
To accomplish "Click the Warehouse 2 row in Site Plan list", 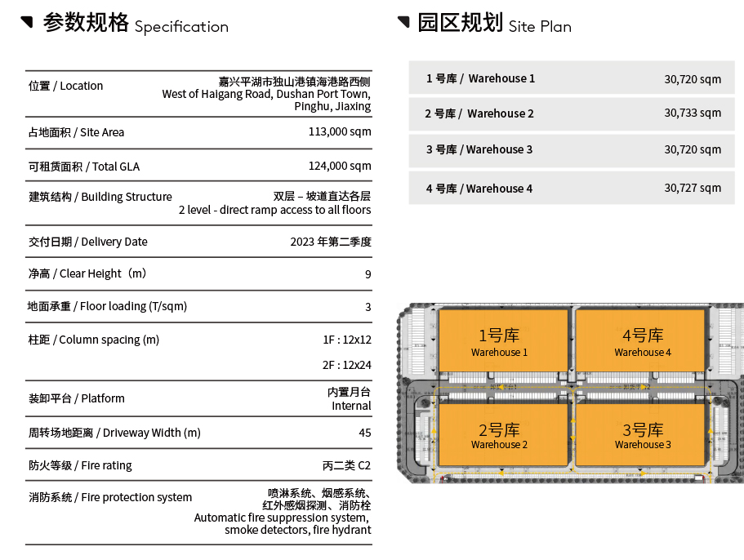I will (571, 113).
